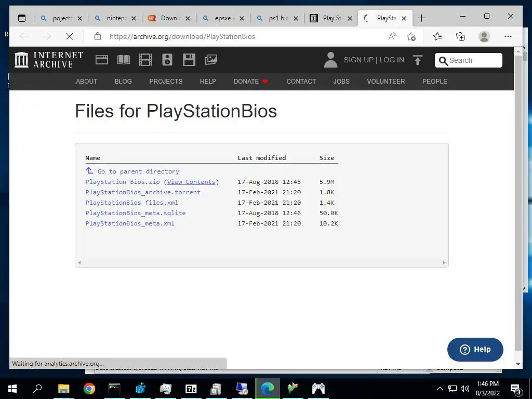Image resolution: width=532 pixels, height=399 pixels.
Task: Open the Images icon in Archive header
Action: pos(211,60)
